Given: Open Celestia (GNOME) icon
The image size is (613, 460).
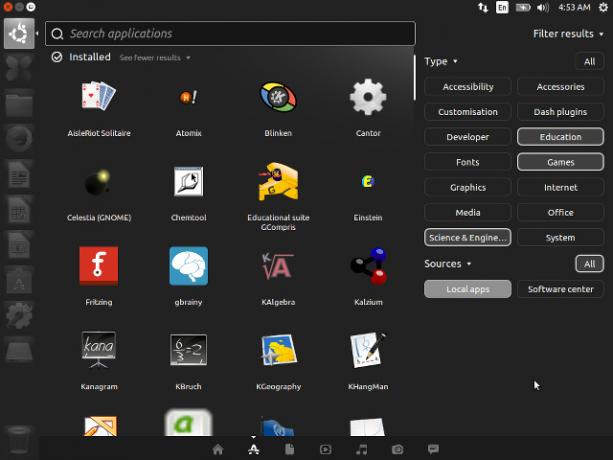Looking at the screenshot, I should click(99, 181).
